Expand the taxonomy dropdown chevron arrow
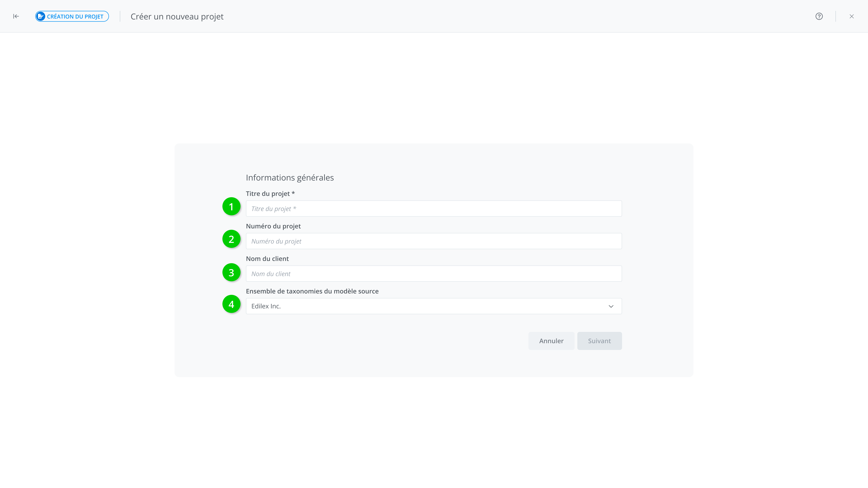The width and height of the screenshot is (868, 488). [x=611, y=306]
